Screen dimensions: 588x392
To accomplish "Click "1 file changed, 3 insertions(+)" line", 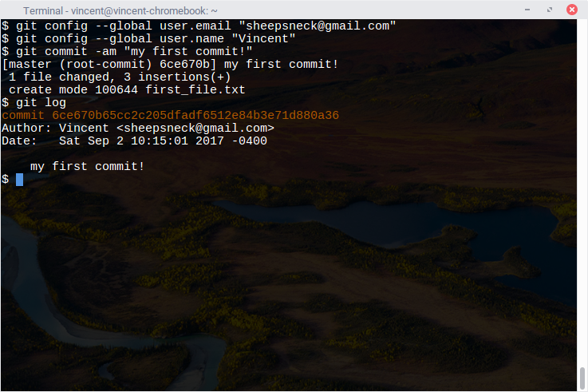I will click(120, 77).
